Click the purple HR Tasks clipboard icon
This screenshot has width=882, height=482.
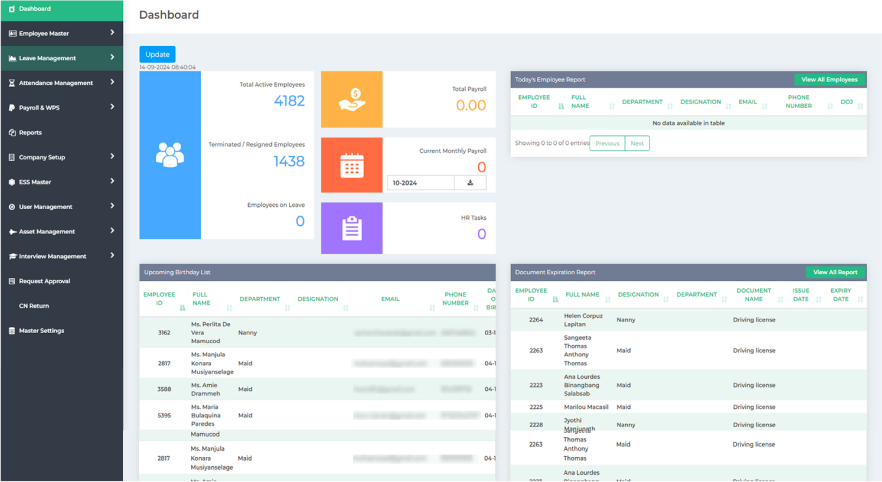352,228
